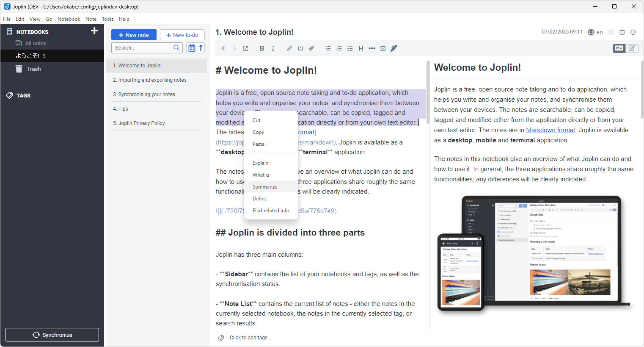Click the numbered list icon
This screenshot has height=347, width=644.
[x=339, y=48]
